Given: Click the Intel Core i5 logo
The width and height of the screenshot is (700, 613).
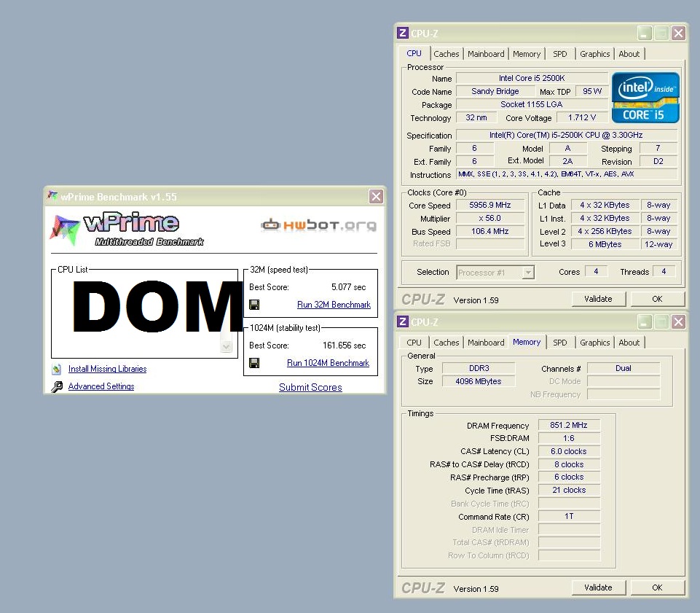Looking at the screenshot, I should [645, 97].
